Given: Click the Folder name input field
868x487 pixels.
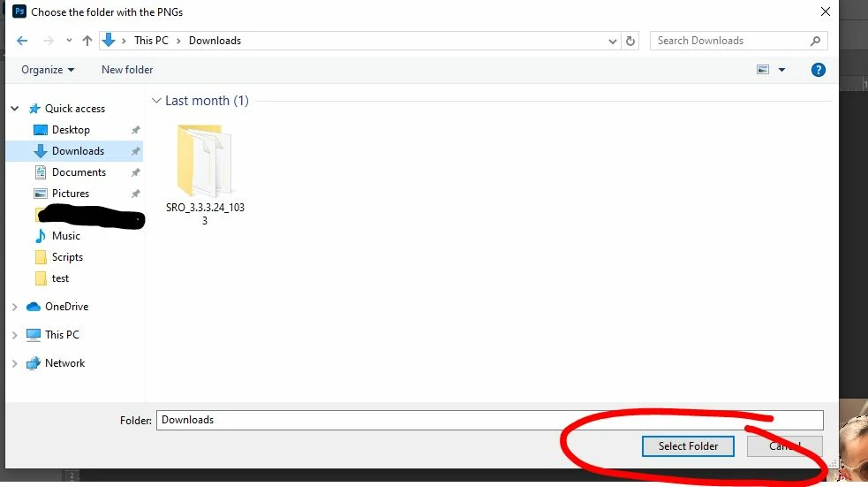Looking at the screenshot, I should (x=489, y=420).
